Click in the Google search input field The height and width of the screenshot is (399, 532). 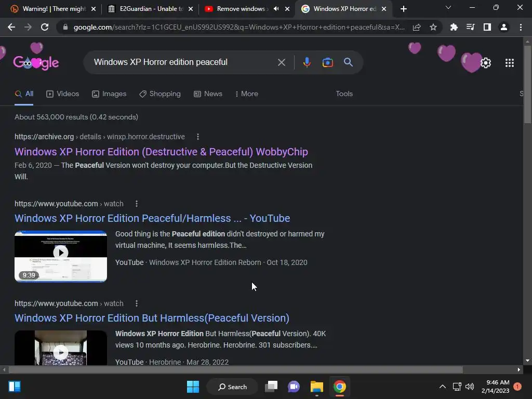183,62
